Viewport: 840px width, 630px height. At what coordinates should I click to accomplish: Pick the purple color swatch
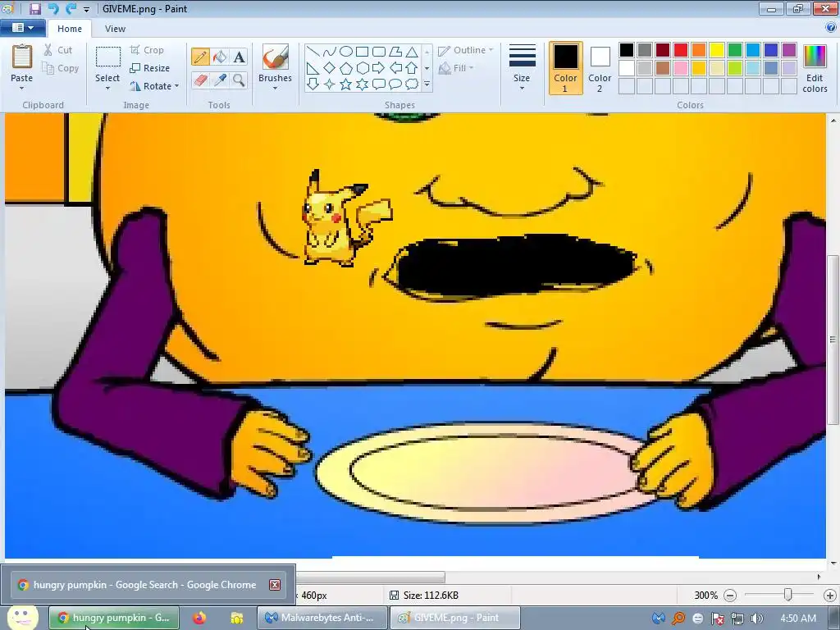pos(788,50)
